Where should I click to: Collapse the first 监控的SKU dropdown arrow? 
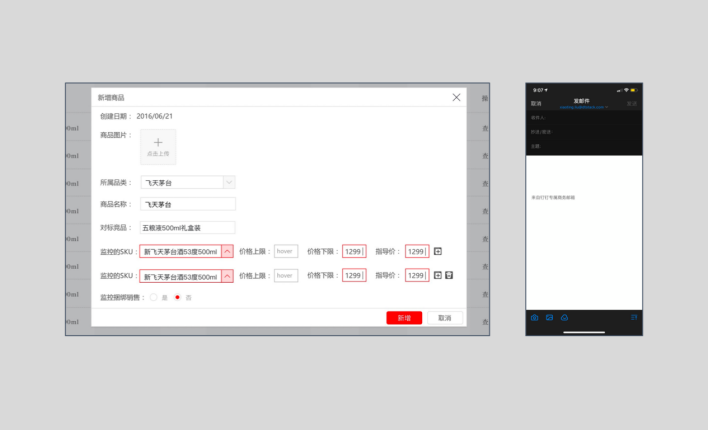pos(227,252)
